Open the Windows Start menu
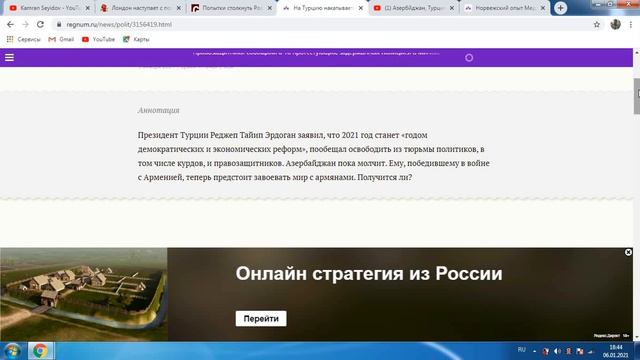This screenshot has width=640, height=360. (x=13, y=351)
